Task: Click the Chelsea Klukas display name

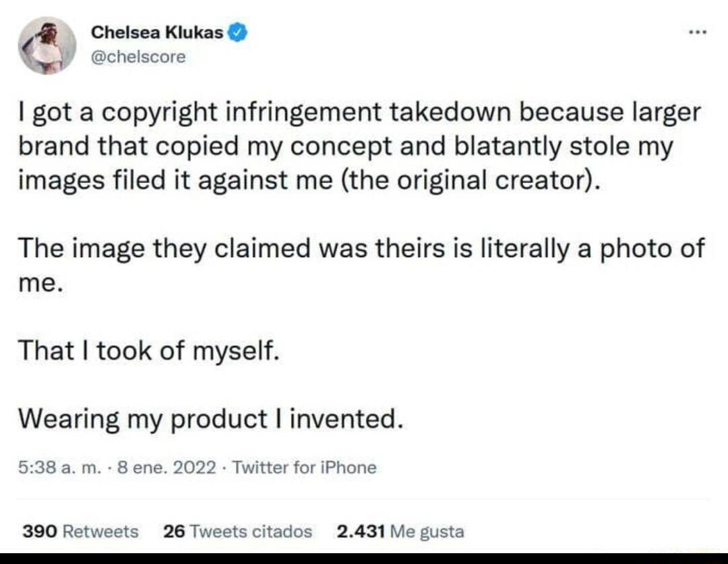Action: [x=158, y=31]
